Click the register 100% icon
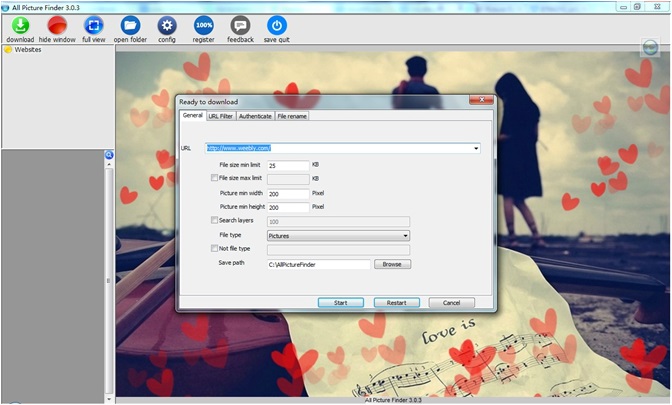This screenshot has width=672, height=405. coord(203,25)
